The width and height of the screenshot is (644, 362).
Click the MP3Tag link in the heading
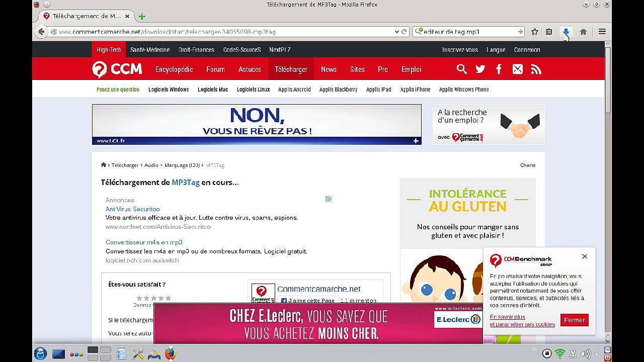186,183
